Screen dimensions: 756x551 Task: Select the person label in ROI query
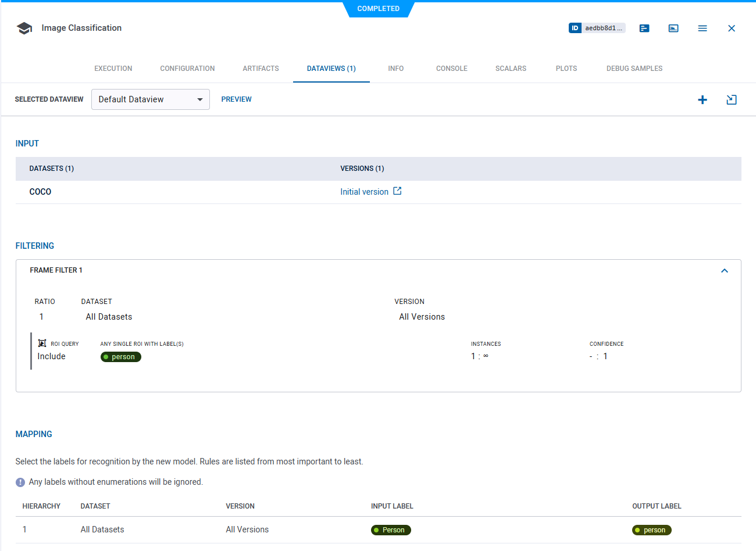pyautogui.click(x=121, y=357)
